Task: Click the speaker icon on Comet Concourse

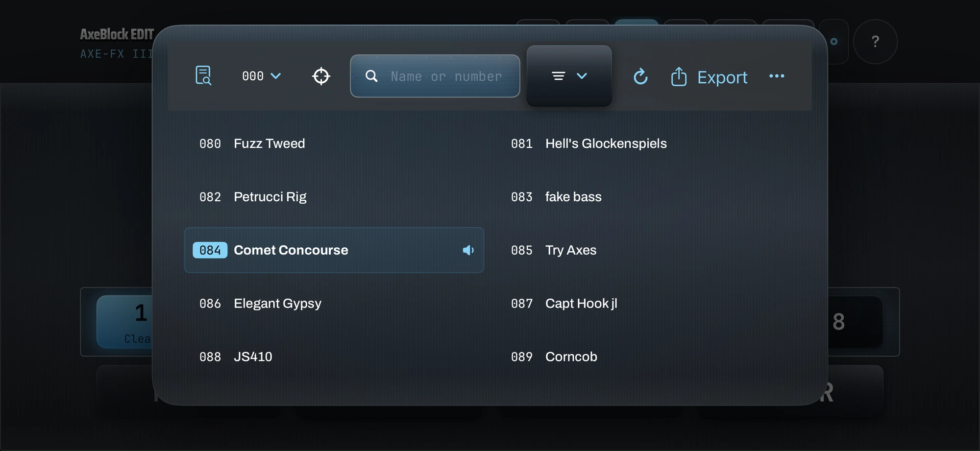Action: pos(468,250)
